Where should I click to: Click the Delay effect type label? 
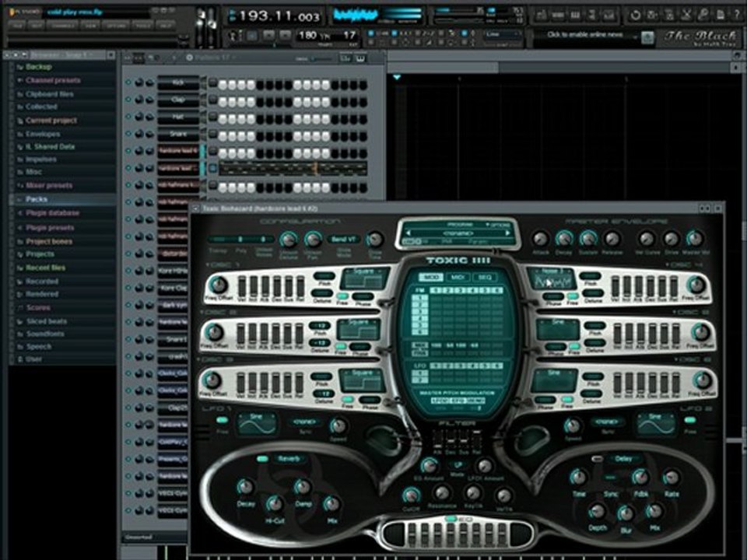click(623, 459)
